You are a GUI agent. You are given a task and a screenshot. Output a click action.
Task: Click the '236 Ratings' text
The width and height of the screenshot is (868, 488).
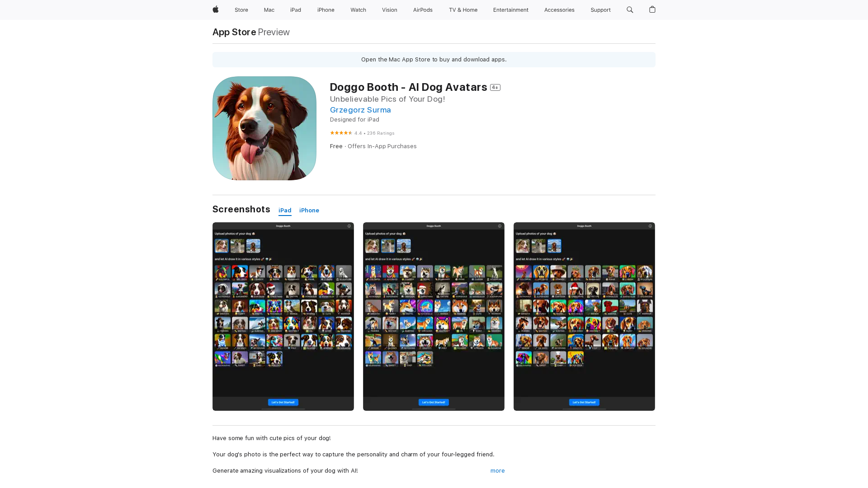(x=381, y=133)
